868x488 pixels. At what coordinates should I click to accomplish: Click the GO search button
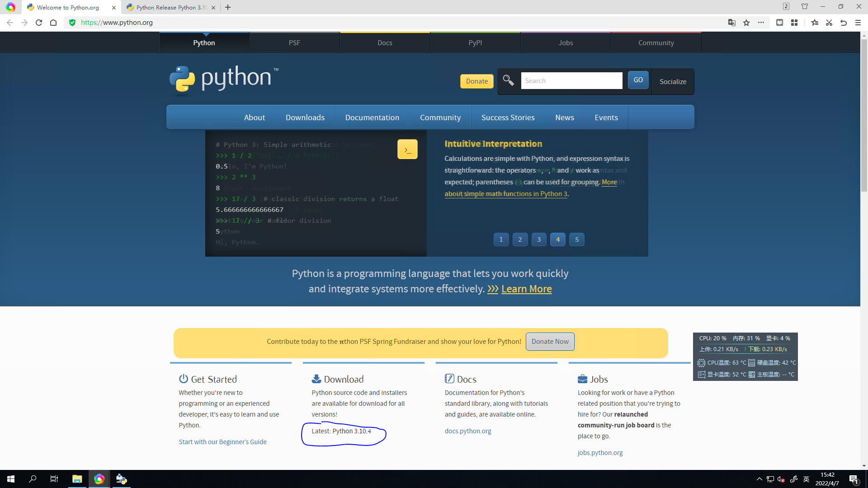pyautogui.click(x=638, y=80)
